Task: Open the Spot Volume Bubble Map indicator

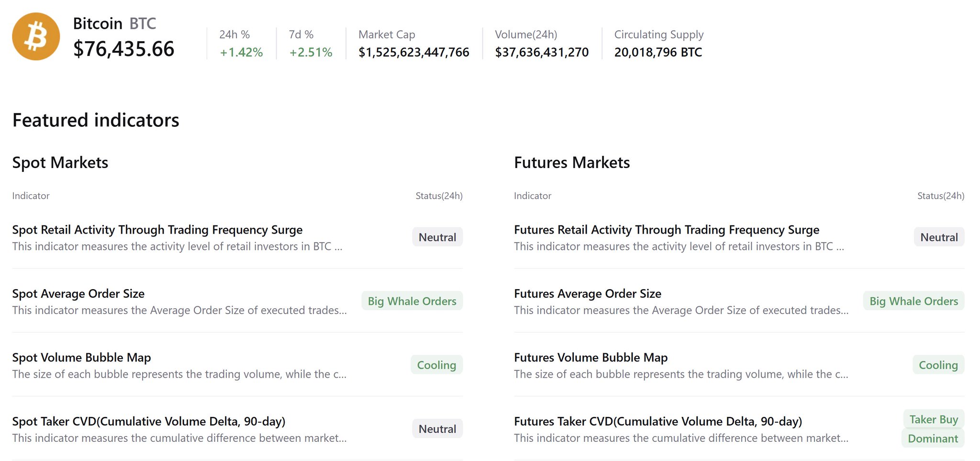Action: [x=81, y=358]
